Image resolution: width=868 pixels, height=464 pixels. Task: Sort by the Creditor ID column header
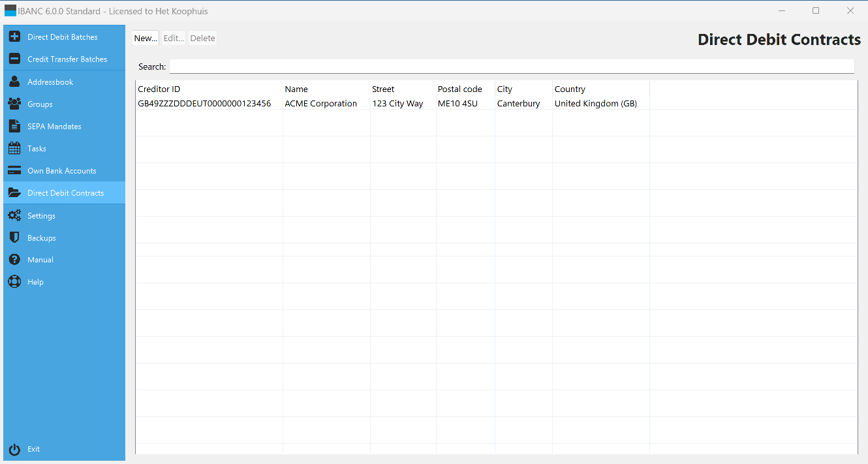click(x=159, y=89)
